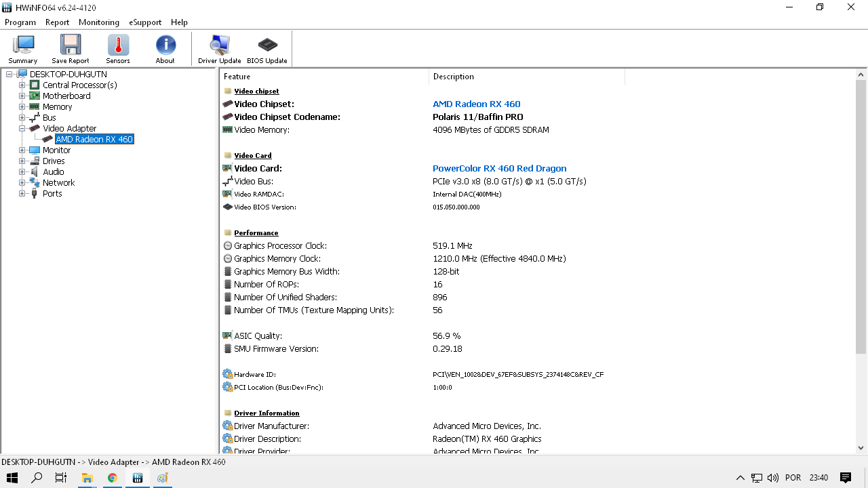This screenshot has height=488, width=868.
Task: Expand the Audio tree node
Action: pyautogui.click(x=22, y=172)
